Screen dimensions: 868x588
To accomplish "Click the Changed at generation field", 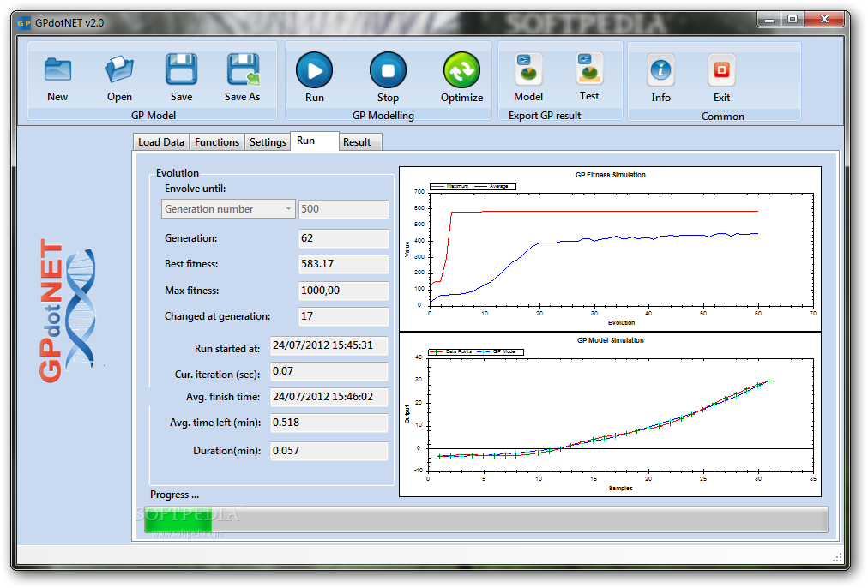I will (x=344, y=316).
